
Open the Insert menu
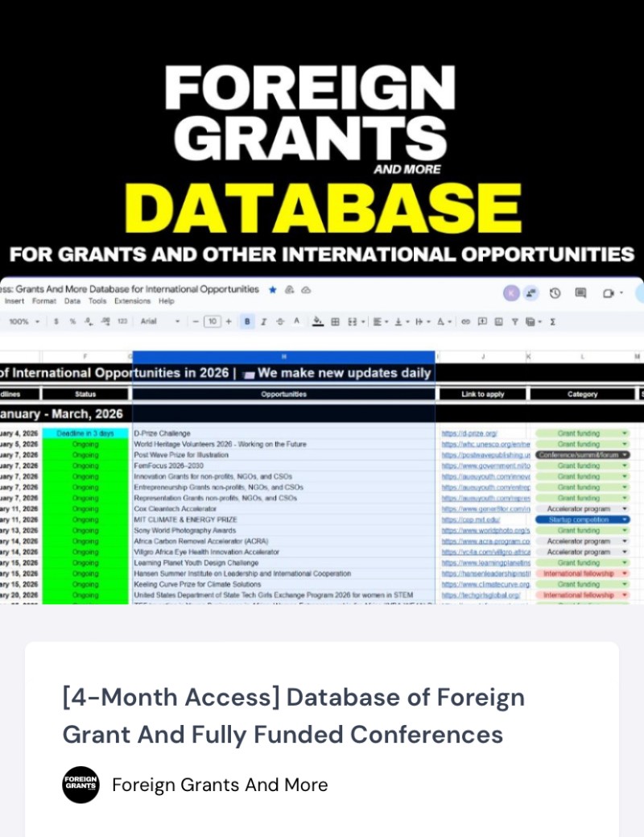point(14,301)
